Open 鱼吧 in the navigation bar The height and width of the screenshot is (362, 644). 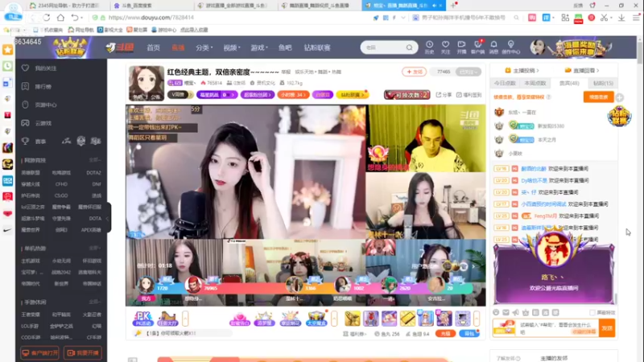tap(285, 47)
